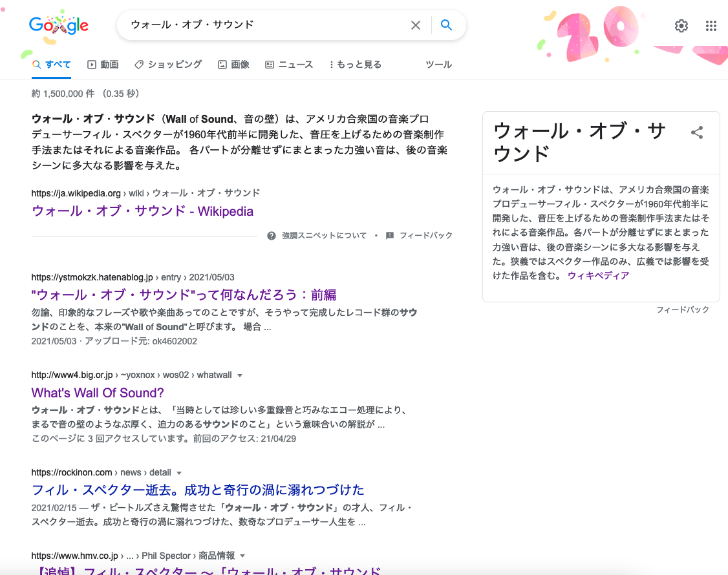
Task: Click the featured snippet paragraph text
Action: [x=240, y=142]
